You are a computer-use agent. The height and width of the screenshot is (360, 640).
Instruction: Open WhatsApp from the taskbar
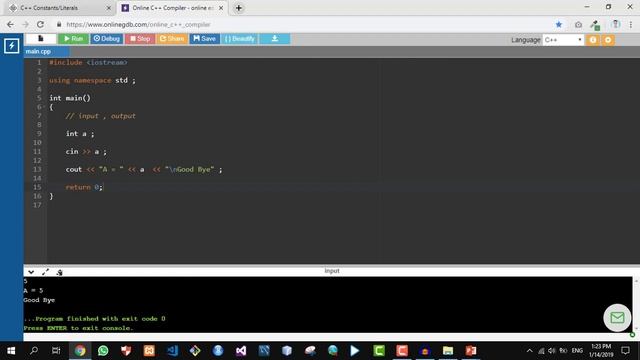[103, 351]
